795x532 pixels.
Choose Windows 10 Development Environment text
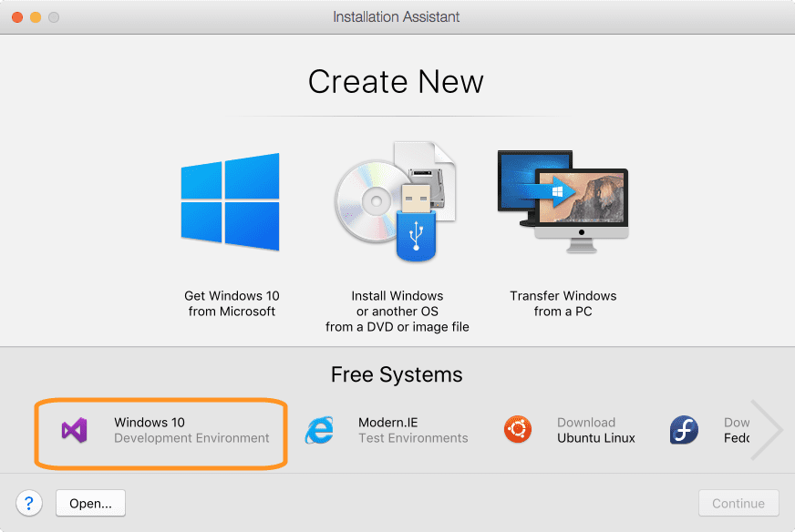[x=191, y=430]
